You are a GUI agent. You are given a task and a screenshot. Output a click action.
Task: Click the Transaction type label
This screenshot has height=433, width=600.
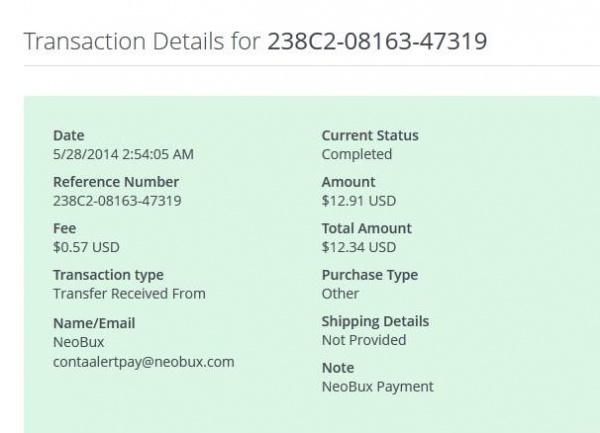[108, 275]
